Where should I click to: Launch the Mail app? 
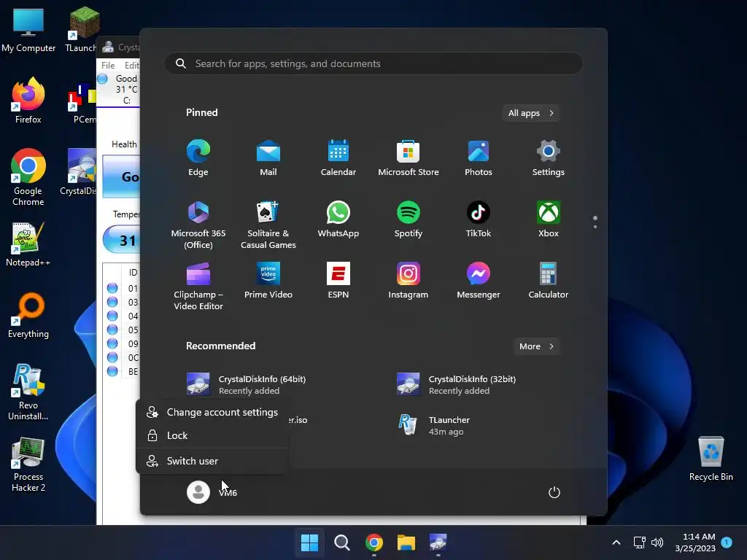tap(268, 158)
